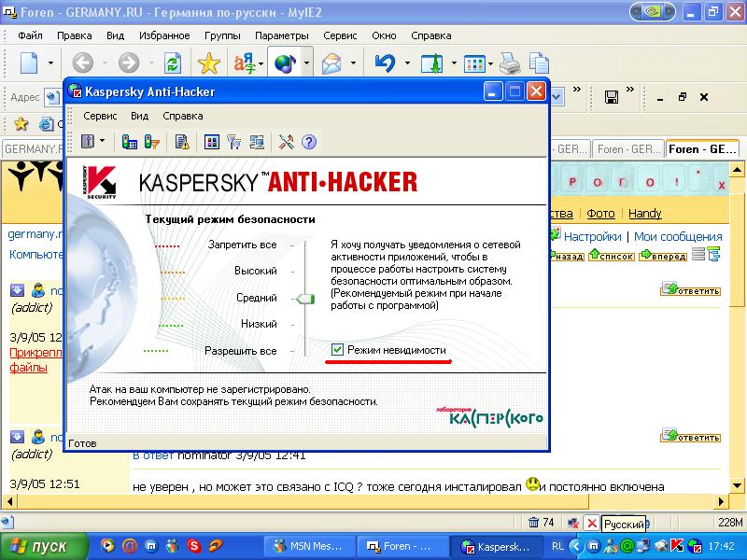Switch to the active Foren - GE... tab
The width and height of the screenshot is (747, 560).
tap(702, 149)
